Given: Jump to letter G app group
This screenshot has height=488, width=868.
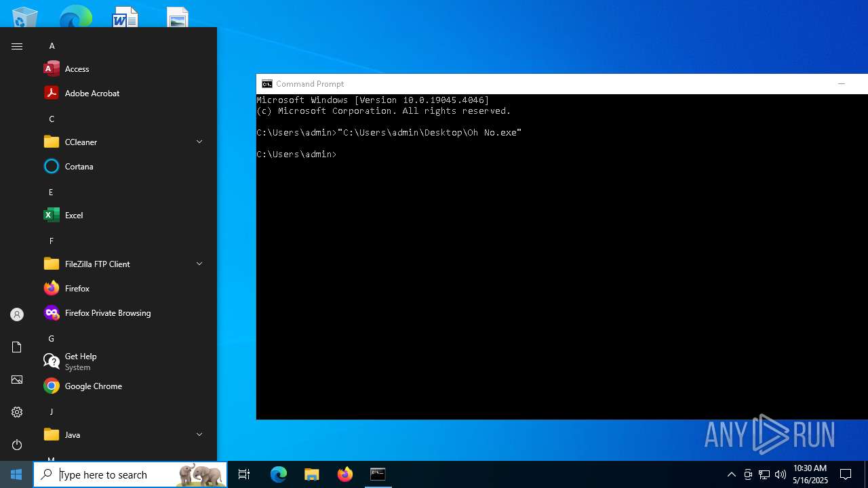Looking at the screenshot, I should click(51, 339).
